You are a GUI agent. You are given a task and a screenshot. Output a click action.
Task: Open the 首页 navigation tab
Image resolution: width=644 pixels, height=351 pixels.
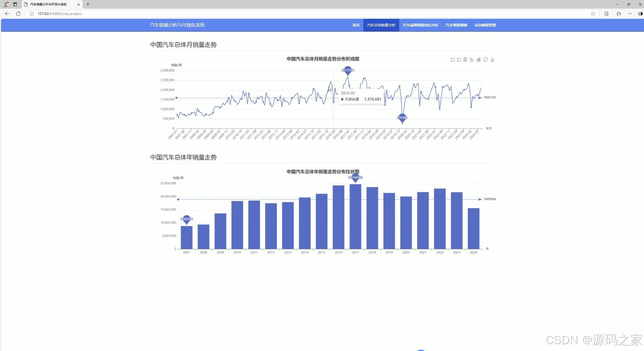click(356, 25)
